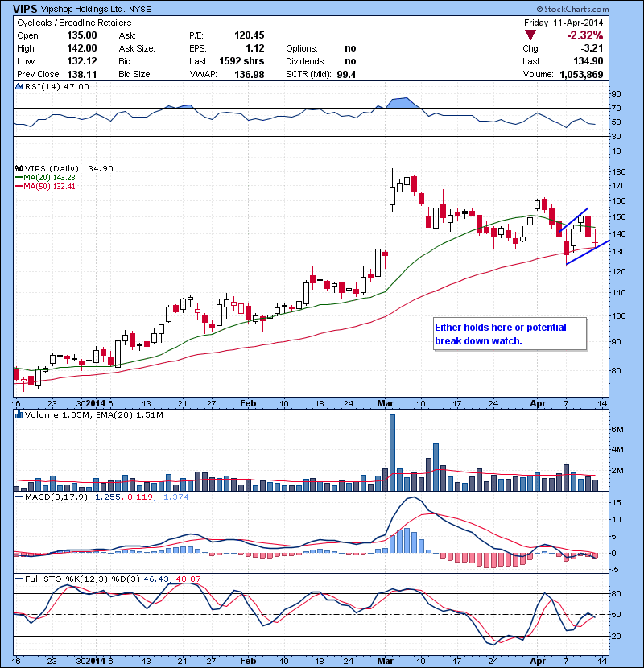The image size is (644, 668).
Task: Open the StockCharts.com attribution link
Action: click(x=573, y=9)
